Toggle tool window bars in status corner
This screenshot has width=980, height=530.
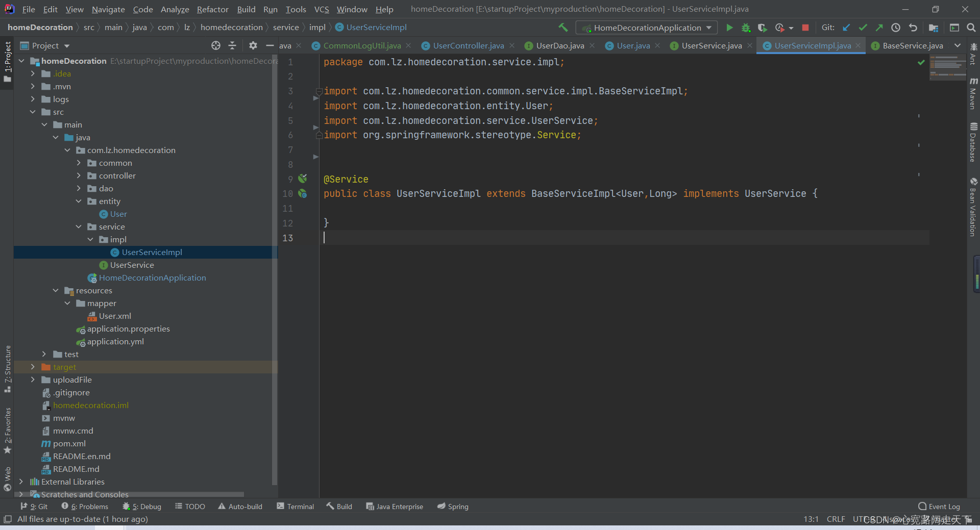(x=8, y=519)
